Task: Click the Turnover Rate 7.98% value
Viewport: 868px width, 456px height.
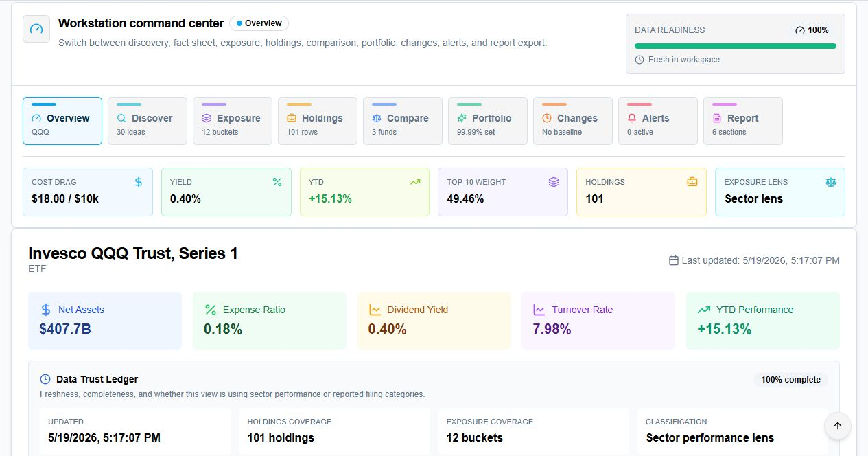Action: (552, 329)
